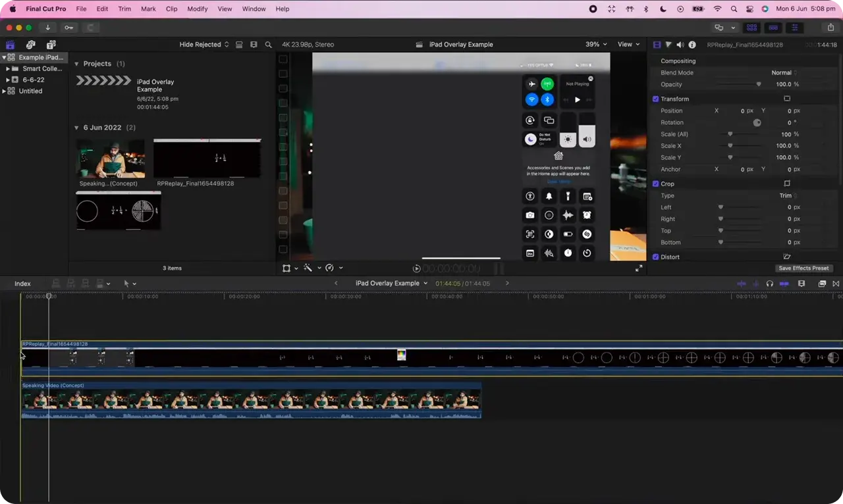Select the Speaking Video (Concept) timeline clip
Screen dimensions: 843x504
click(x=251, y=400)
